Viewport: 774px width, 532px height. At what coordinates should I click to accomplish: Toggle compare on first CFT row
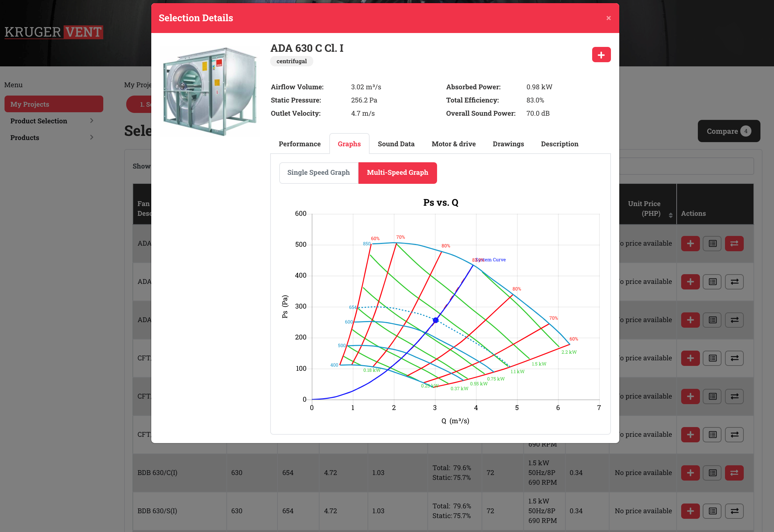point(734,358)
